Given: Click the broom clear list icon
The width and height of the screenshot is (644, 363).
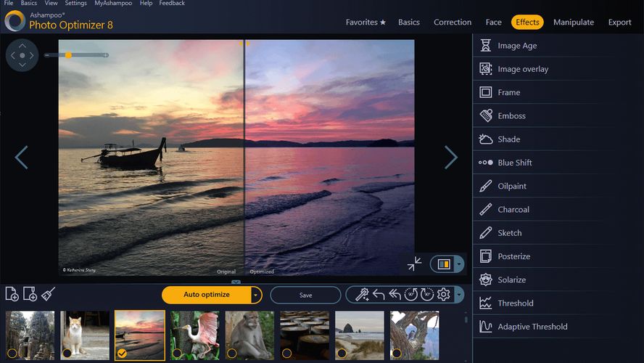Looking at the screenshot, I should [48, 293].
